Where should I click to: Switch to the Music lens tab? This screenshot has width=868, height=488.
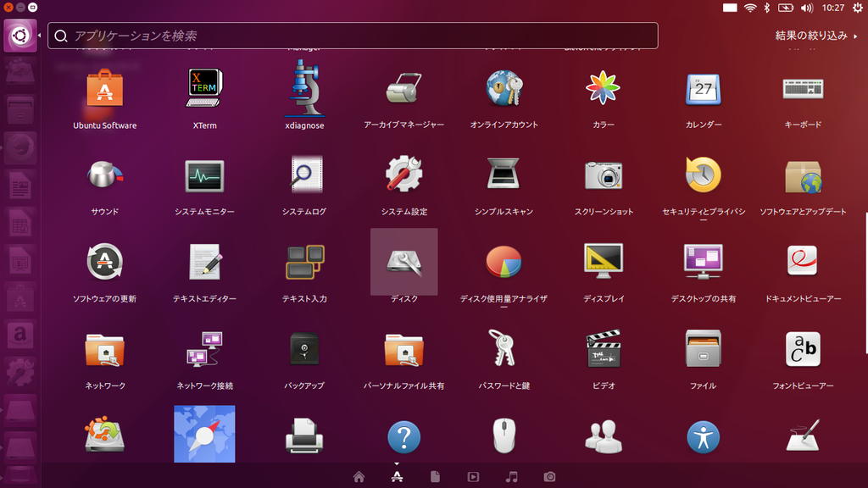click(511, 477)
